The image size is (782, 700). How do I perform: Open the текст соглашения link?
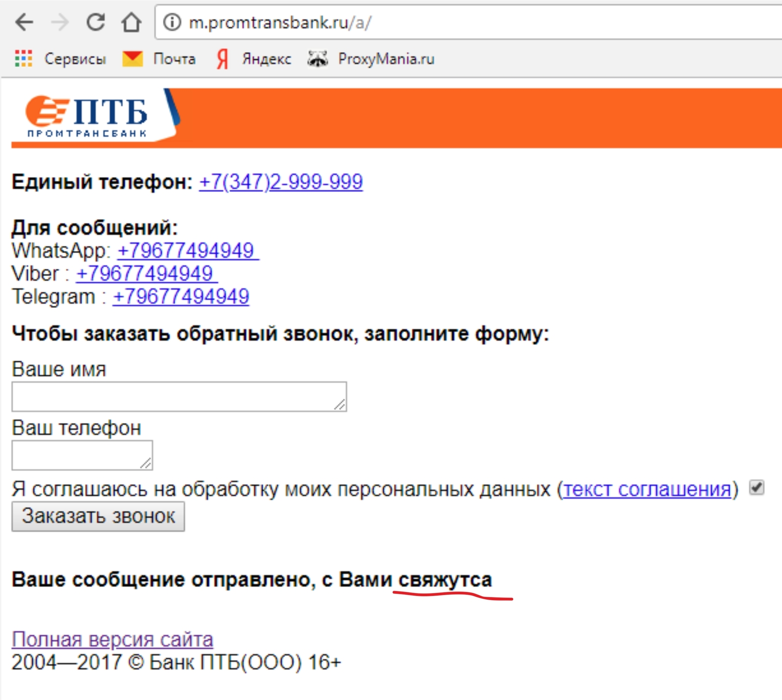pos(647,489)
